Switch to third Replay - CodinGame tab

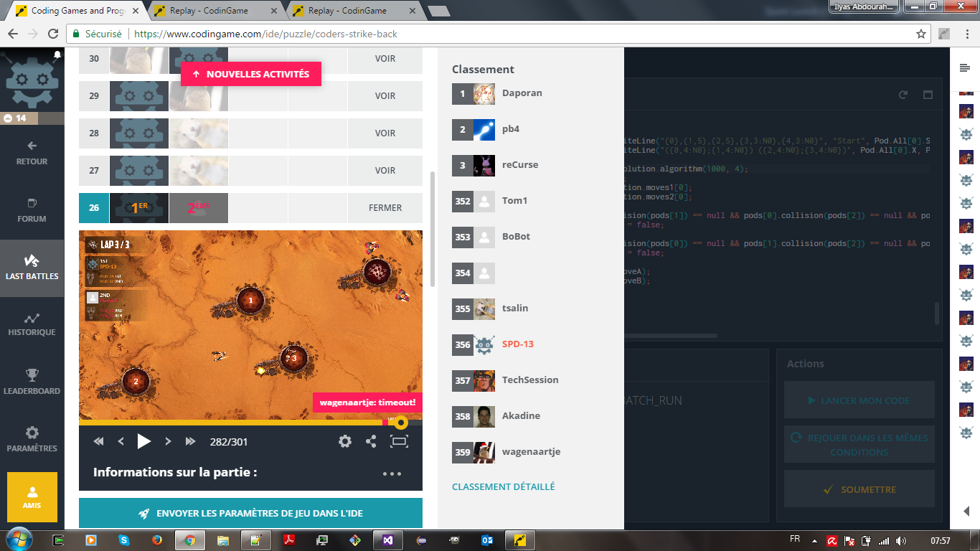click(x=354, y=11)
